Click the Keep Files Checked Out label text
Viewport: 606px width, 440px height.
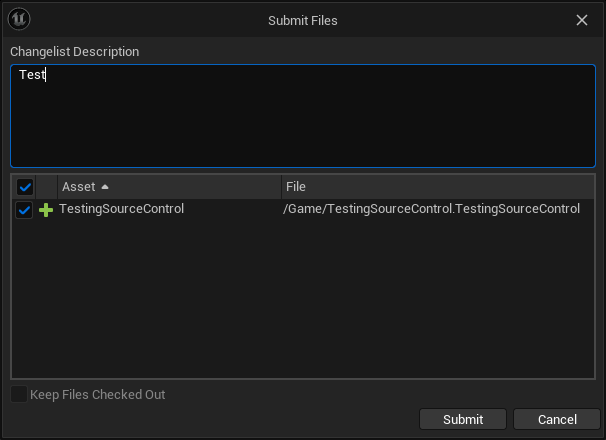click(x=98, y=395)
